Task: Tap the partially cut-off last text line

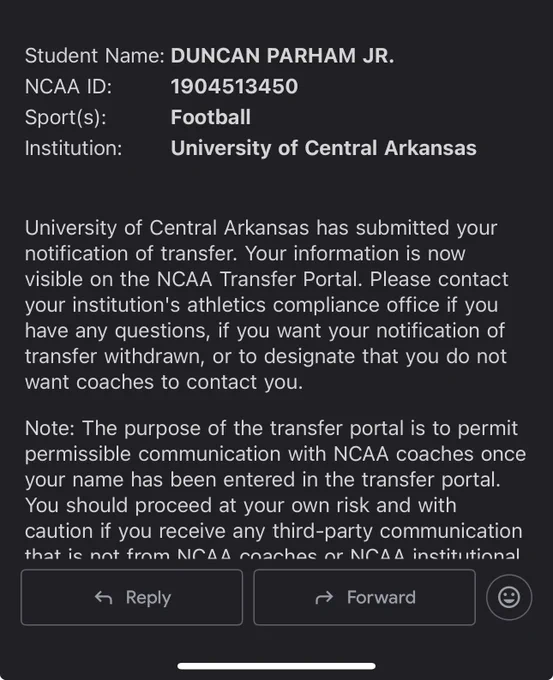Action: click(x=272, y=554)
